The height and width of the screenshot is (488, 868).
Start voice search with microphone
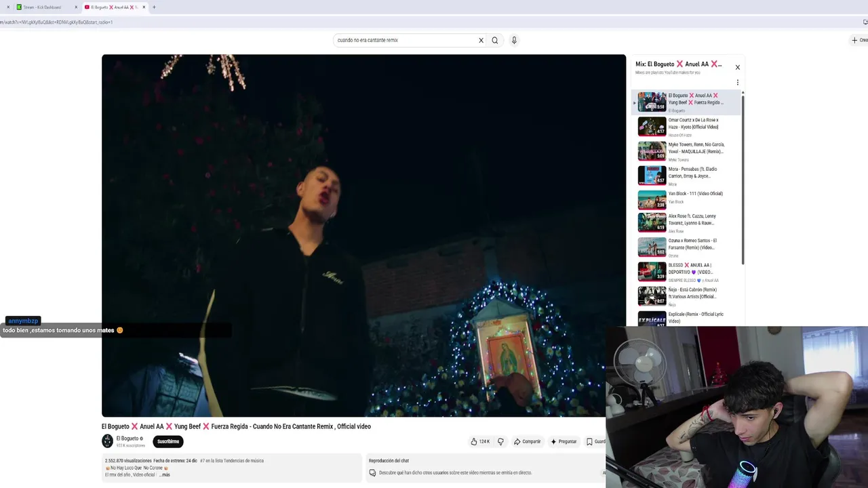[x=514, y=40]
